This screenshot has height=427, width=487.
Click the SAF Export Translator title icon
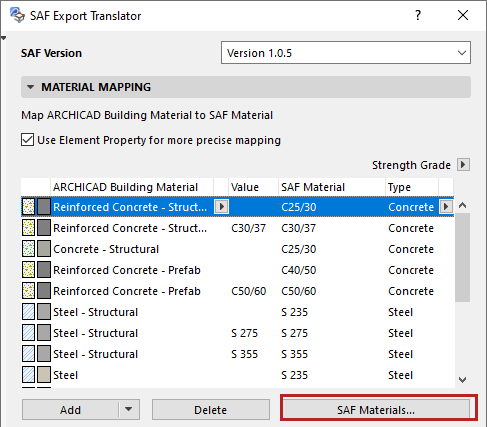17,15
